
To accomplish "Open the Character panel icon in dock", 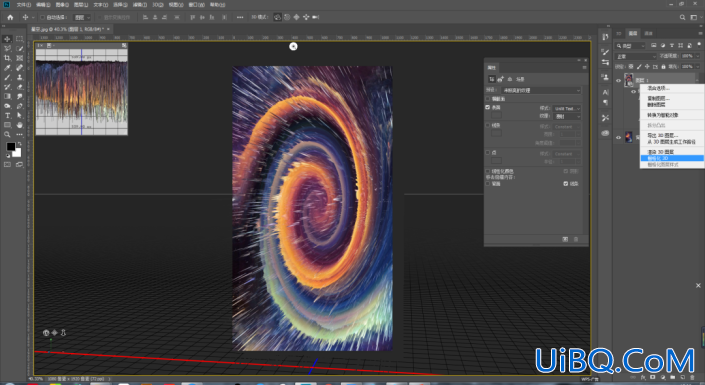I will (x=605, y=92).
